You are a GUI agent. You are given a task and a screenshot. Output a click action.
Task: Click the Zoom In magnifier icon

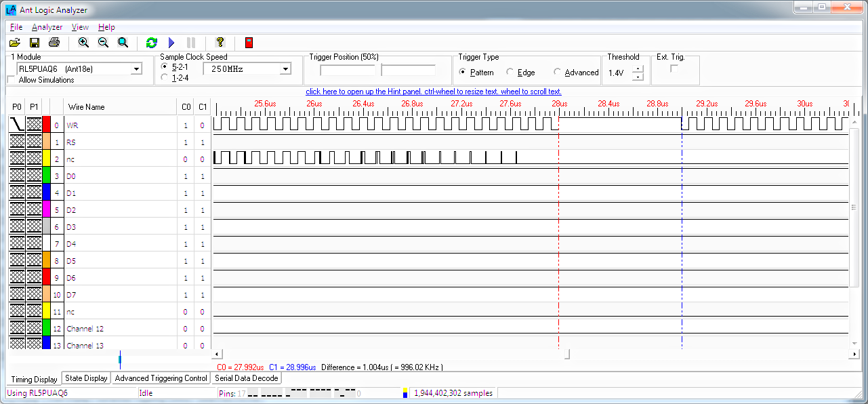coord(83,43)
